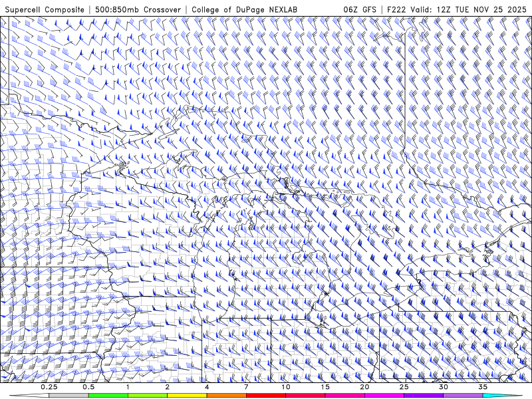532x399 pixels.
Task: Click the magenta 20–25 color bar segment
Action: 384,396
